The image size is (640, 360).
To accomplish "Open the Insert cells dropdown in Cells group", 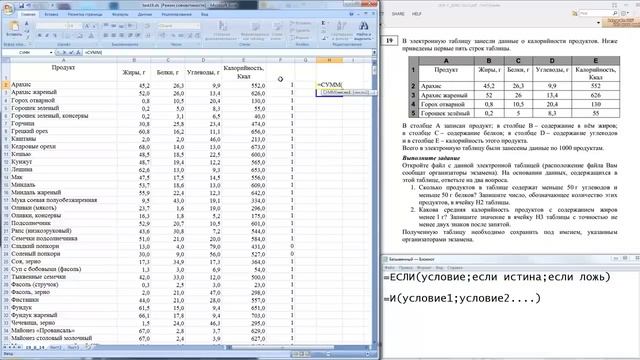I will pos(300,23).
